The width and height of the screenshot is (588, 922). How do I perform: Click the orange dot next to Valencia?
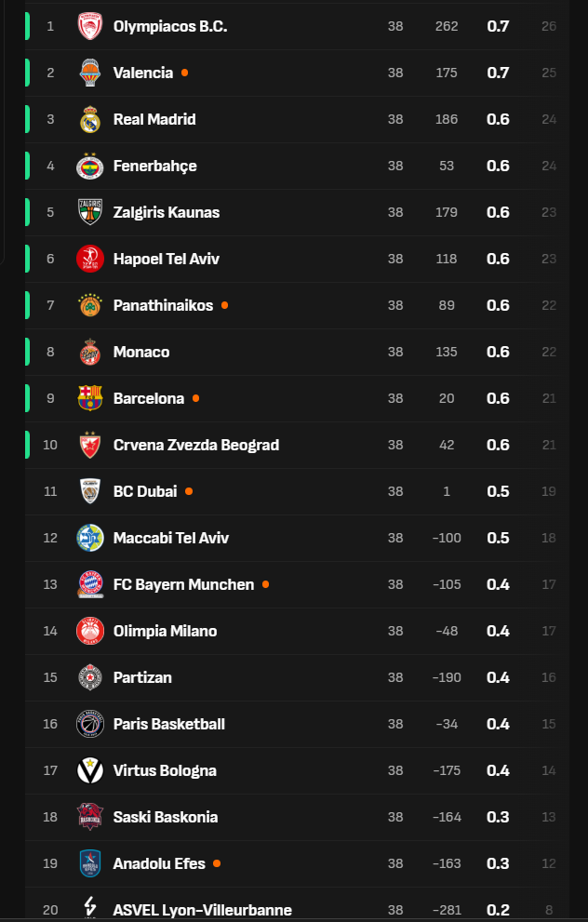click(x=184, y=73)
